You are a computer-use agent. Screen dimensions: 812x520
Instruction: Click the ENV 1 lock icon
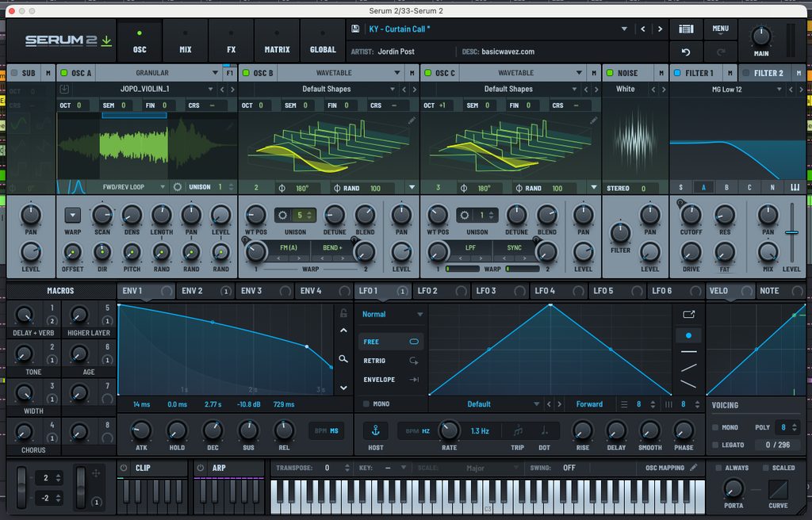point(343,313)
